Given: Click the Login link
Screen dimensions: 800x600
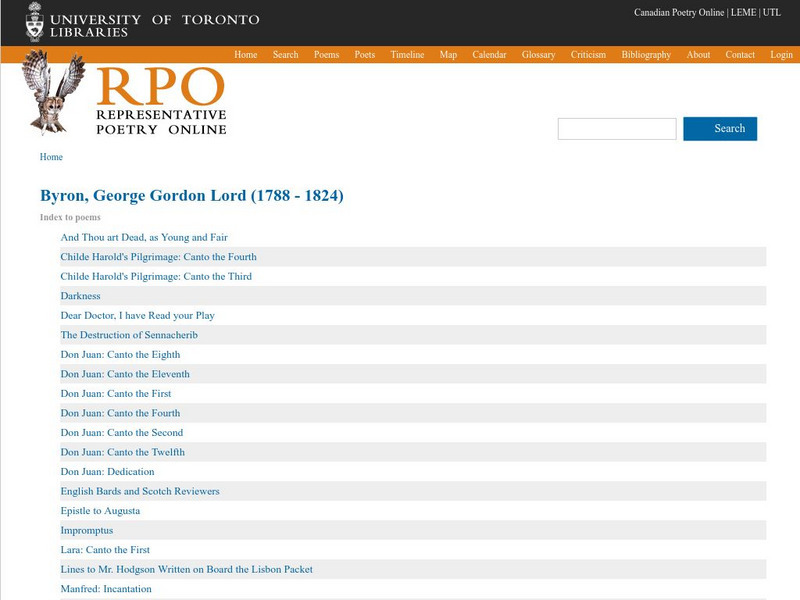Looking at the screenshot, I should coord(781,55).
